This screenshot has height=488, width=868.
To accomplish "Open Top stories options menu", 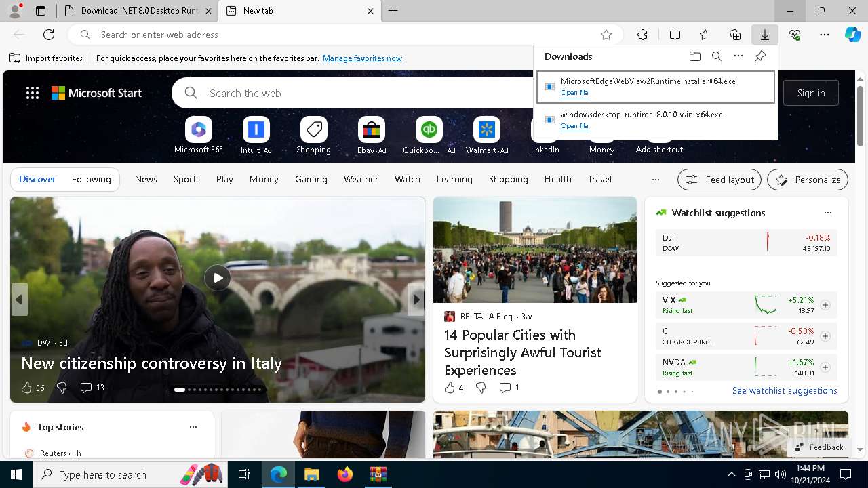I will click(193, 427).
